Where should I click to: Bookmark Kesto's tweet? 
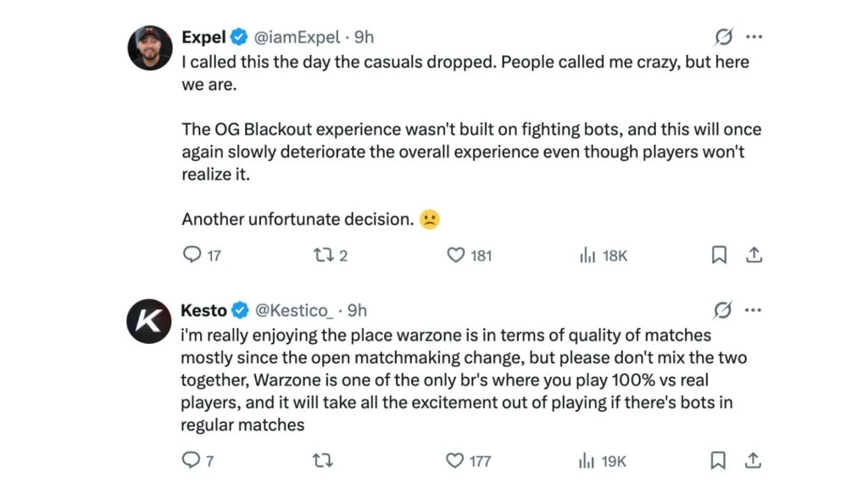719,461
